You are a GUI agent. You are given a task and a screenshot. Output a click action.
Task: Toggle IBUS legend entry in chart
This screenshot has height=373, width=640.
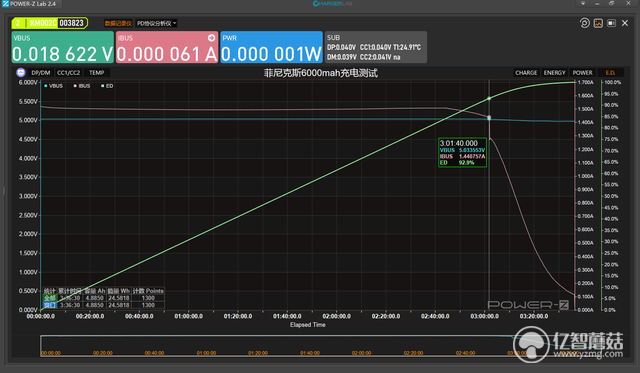pos(82,86)
